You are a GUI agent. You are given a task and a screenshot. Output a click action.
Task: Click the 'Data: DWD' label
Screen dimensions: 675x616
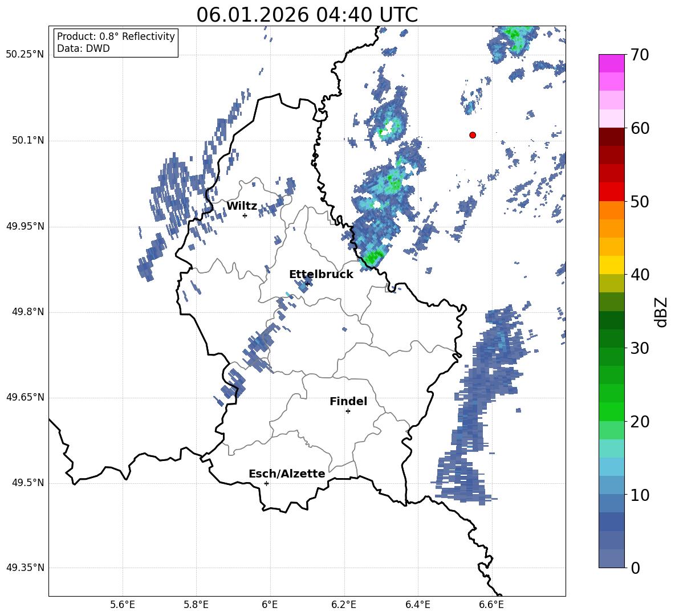click(x=83, y=48)
